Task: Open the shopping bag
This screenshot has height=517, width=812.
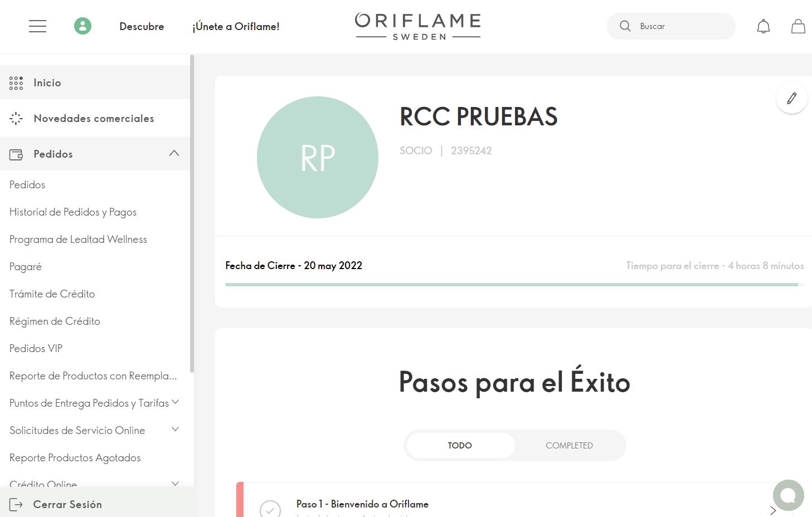Action: pos(798,26)
